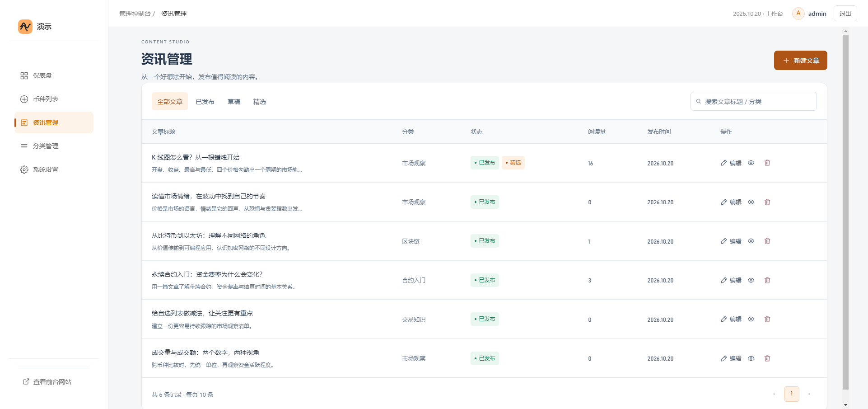Viewport: 868px width, 409px height.
Task: Edit the article 读懂市场情绪
Action: tap(731, 202)
